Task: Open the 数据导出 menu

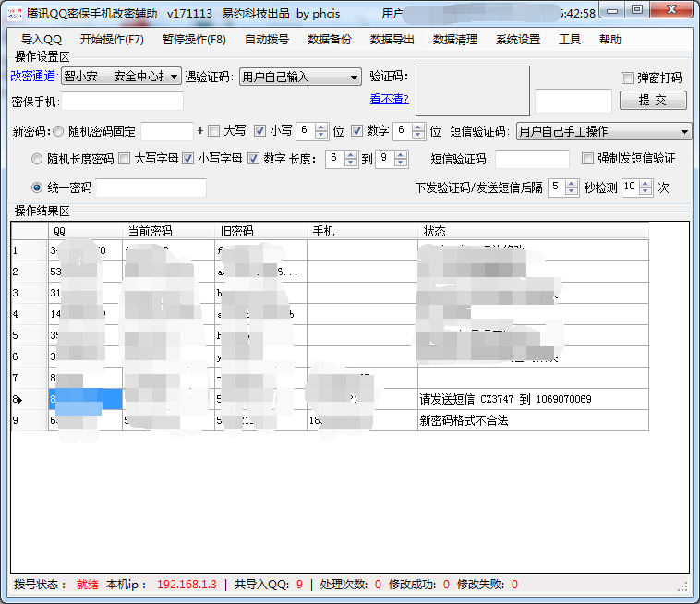Action: (x=392, y=40)
